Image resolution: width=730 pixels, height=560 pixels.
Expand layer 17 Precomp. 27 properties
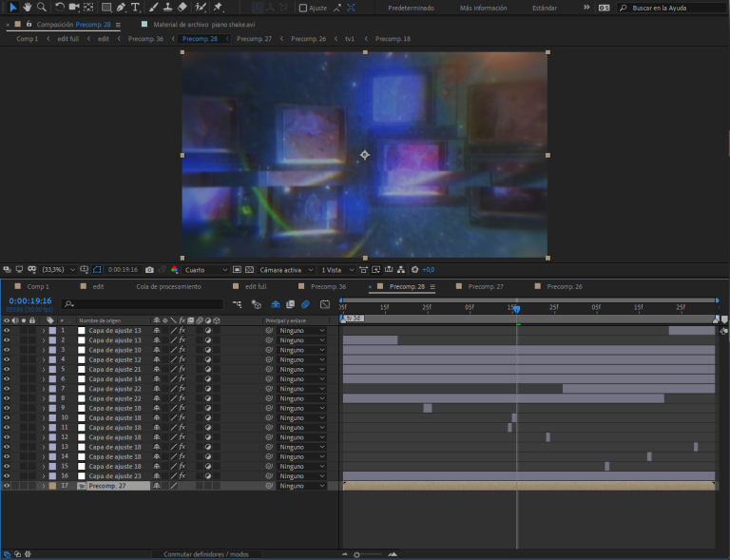pyautogui.click(x=43, y=486)
